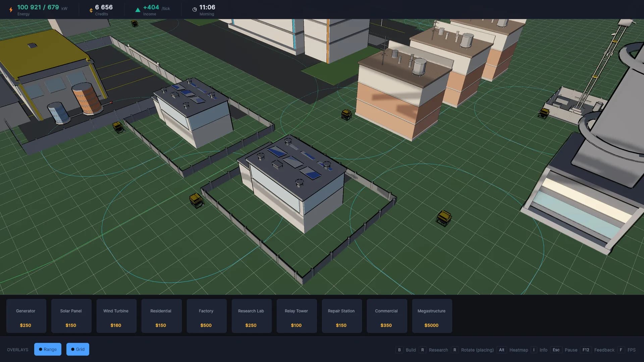Image resolution: width=644 pixels, height=362 pixels.
Task: Select the Relay Tower build card
Action: [x=297, y=316]
